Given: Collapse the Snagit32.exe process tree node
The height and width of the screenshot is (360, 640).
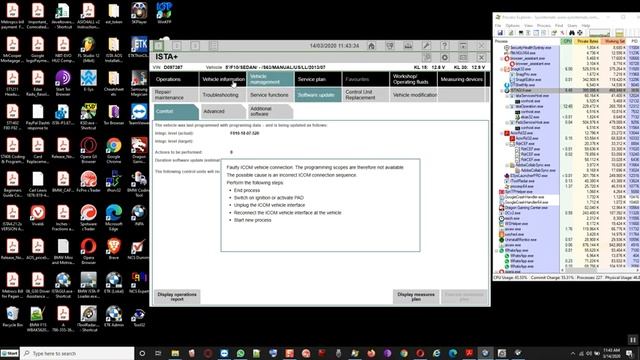Looking at the screenshot, I should click(x=502, y=69).
